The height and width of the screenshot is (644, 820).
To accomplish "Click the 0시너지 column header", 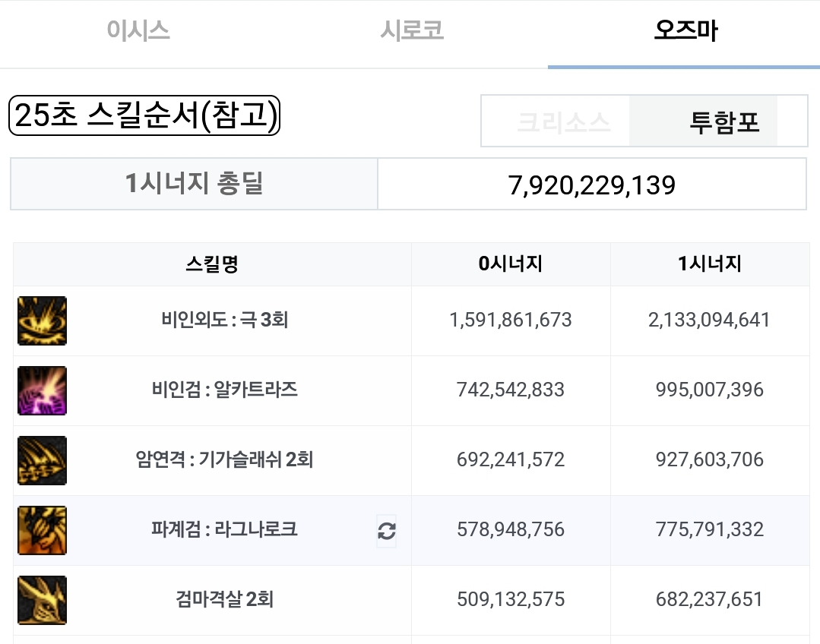I will tap(511, 264).
